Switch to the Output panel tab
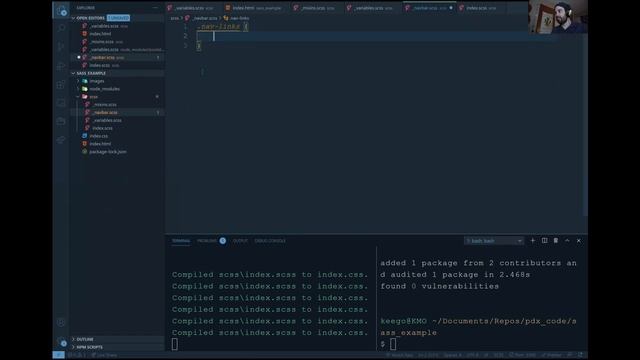This screenshot has height=360, width=640. 240,241
